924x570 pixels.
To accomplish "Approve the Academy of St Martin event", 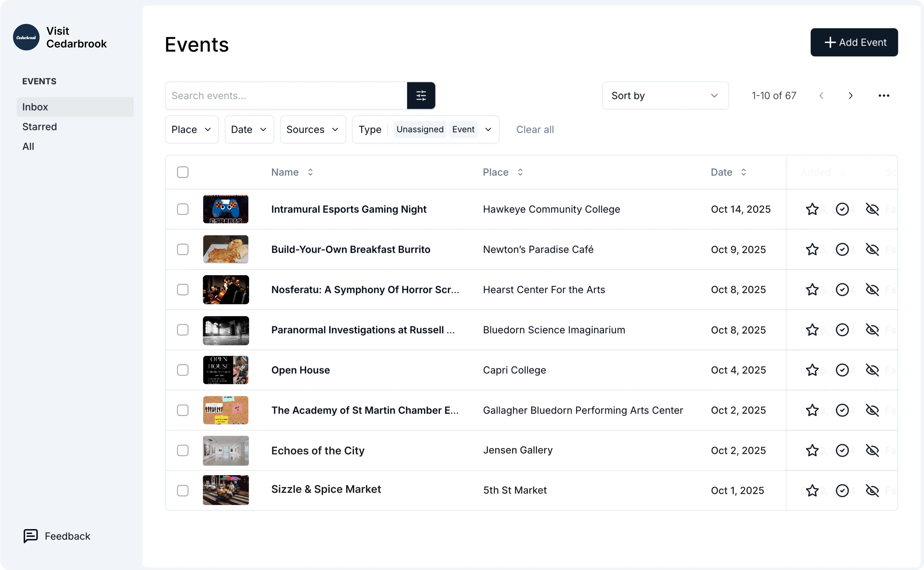I will tap(842, 410).
